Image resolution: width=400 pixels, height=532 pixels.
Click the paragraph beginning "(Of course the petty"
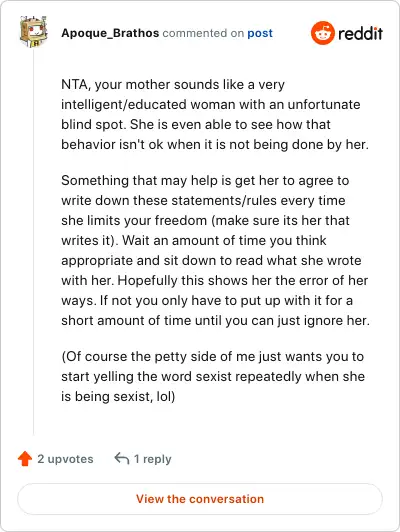213,377
